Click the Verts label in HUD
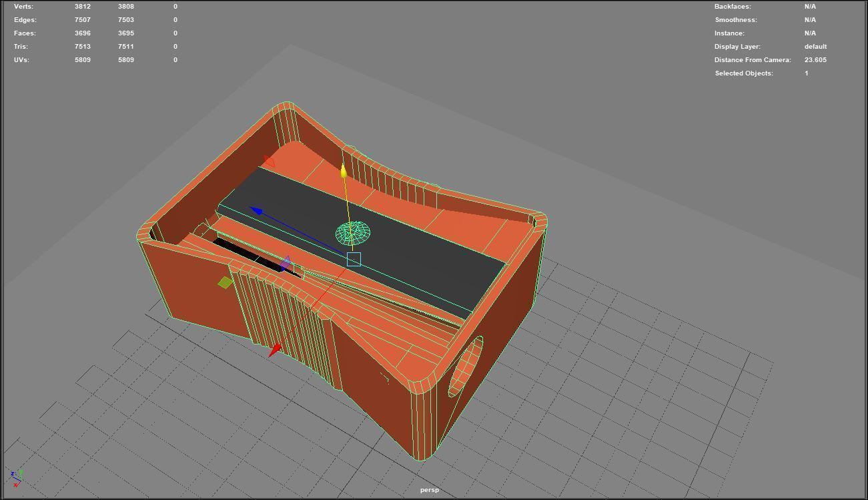The width and height of the screenshot is (868, 500). click(23, 6)
